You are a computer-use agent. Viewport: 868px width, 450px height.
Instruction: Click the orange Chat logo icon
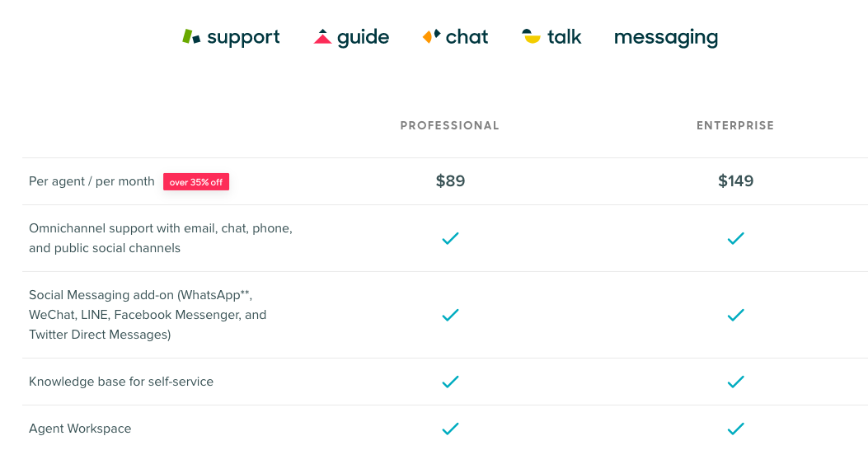(x=431, y=36)
